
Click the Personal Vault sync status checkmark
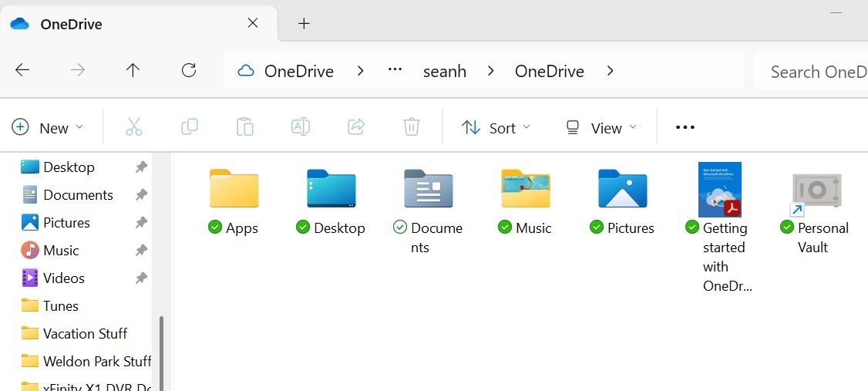786,227
